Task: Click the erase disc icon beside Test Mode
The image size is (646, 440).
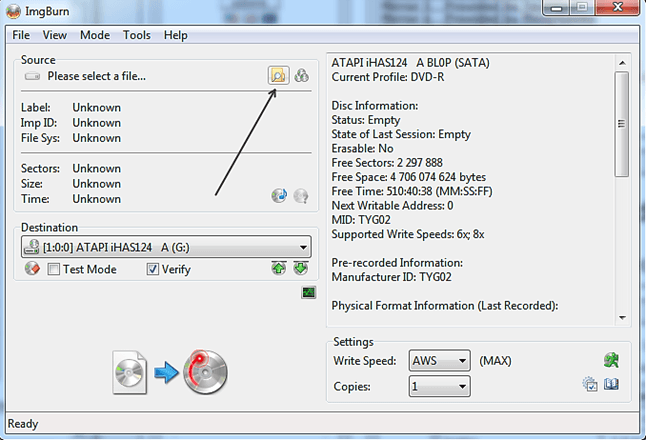Action: point(32,269)
